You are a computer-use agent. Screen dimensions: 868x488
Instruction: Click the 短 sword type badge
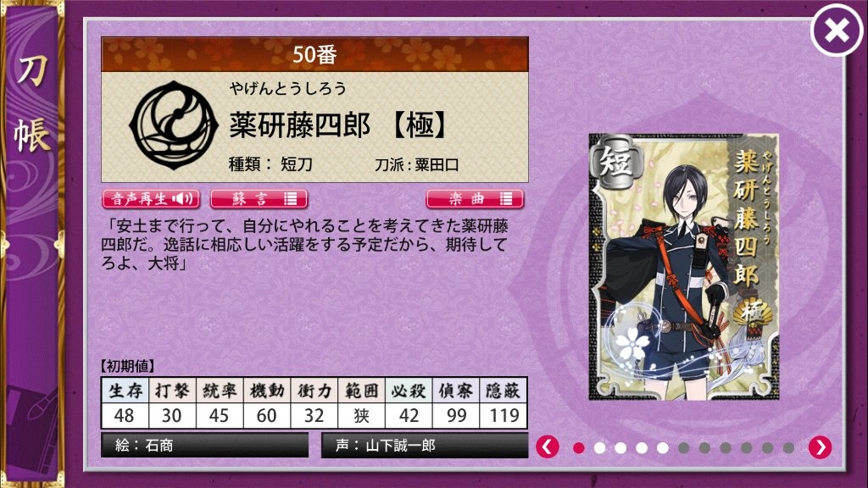(x=615, y=162)
